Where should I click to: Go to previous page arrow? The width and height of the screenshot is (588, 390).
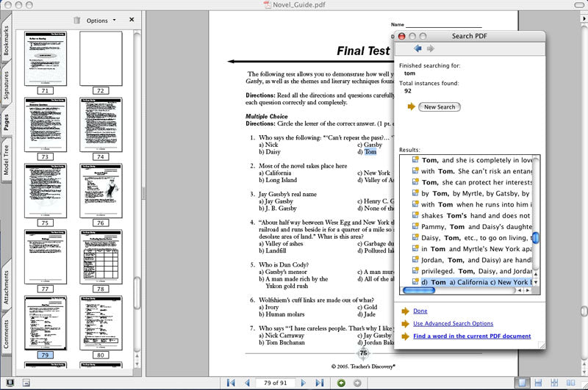(x=248, y=383)
